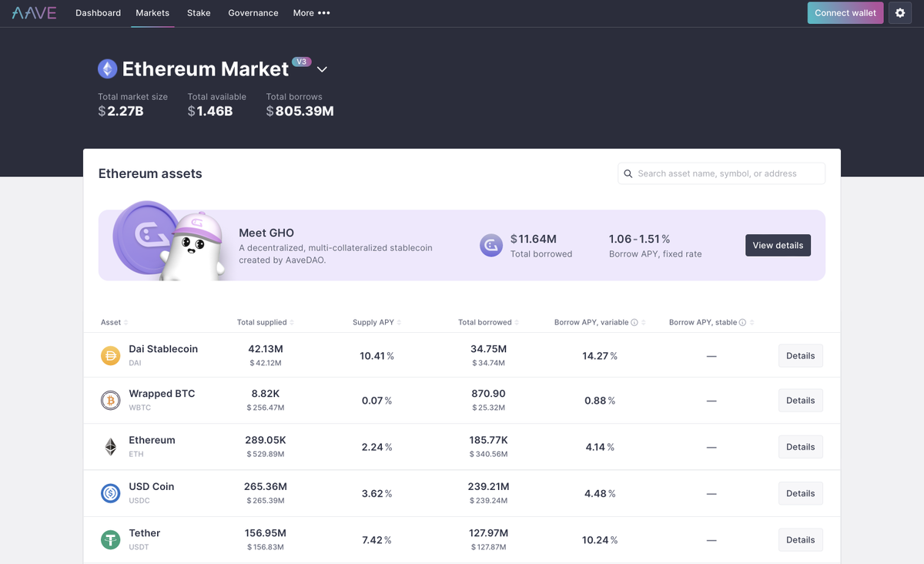Image resolution: width=924 pixels, height=564 pixels.
Task: Sort table by Total supplied column
Action: click(266, 323)
